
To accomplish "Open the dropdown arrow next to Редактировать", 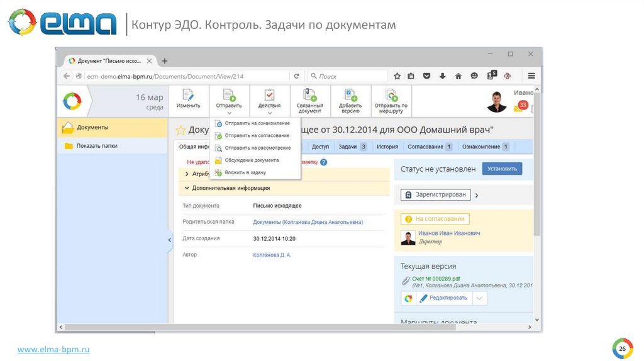I will pos(480,298).
